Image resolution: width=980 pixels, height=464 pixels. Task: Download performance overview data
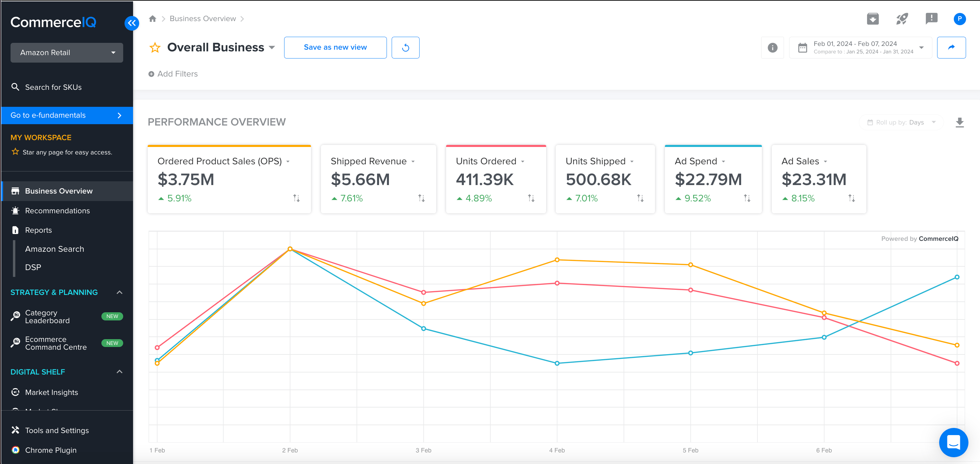click(960, 122)
